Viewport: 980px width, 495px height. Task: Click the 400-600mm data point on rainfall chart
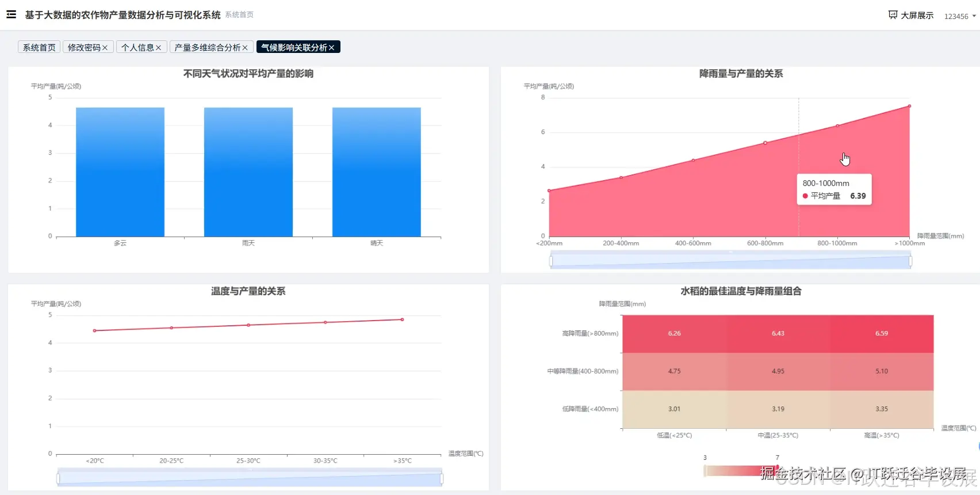tap(693, 160)
